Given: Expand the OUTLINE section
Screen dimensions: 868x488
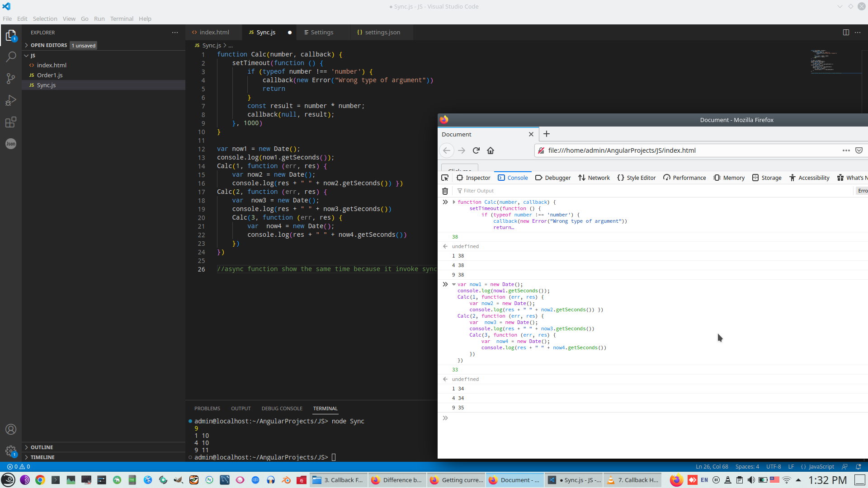Looking at the screenshot, I should pyautogui.click(x=42, y=447).
